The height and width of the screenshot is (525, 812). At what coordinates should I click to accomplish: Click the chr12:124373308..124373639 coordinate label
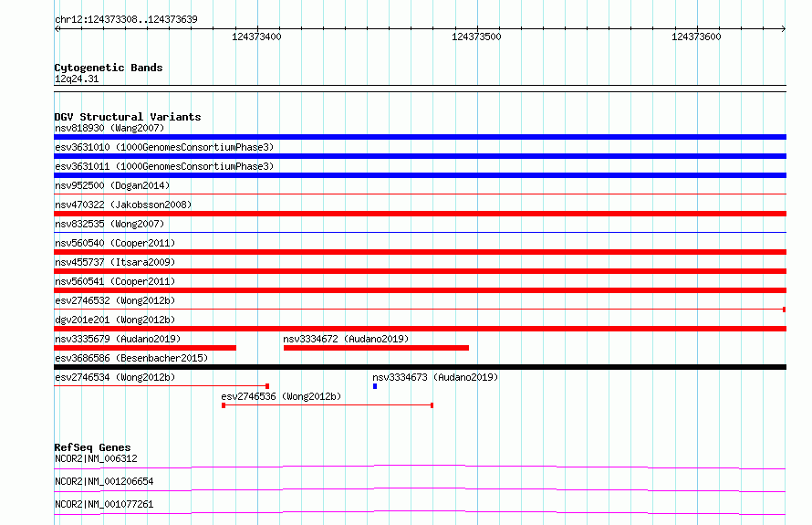126,19
